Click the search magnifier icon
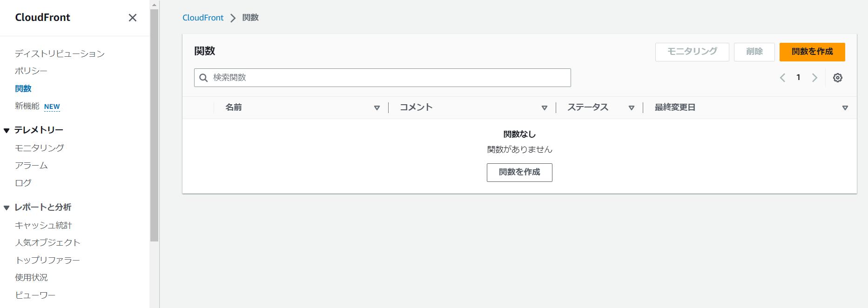The height and width of the screenshot is (308, 868). click(x=203, y=78)
